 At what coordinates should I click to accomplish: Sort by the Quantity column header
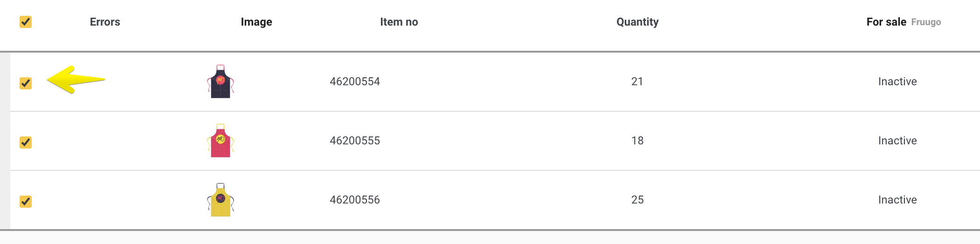[x=637, y=22]
